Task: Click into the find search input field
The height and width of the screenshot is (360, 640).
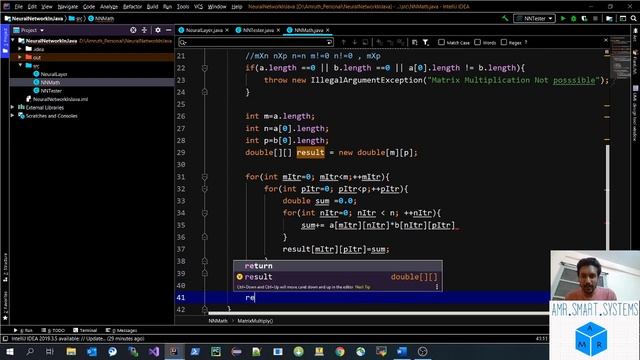Action: click(257, 42)
